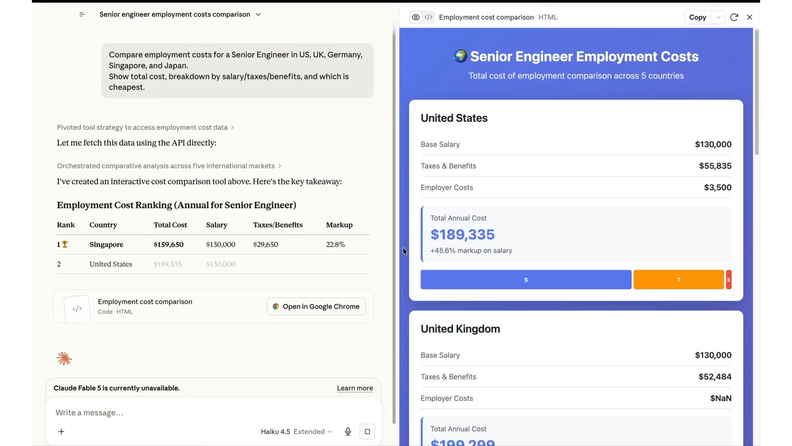Start voice input microphone
Image resolution: width=792 pixels, height=446 pixels.
(x=348, y=432)
